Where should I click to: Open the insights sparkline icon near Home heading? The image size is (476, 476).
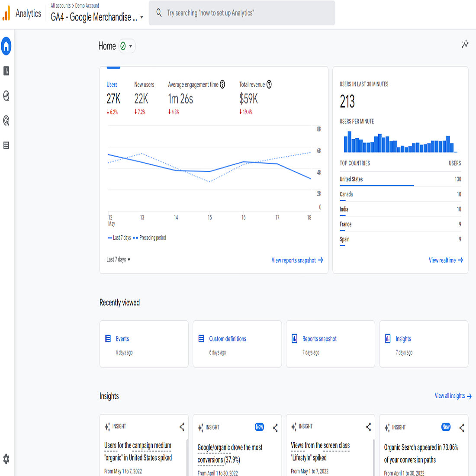(x=465, y=44)
